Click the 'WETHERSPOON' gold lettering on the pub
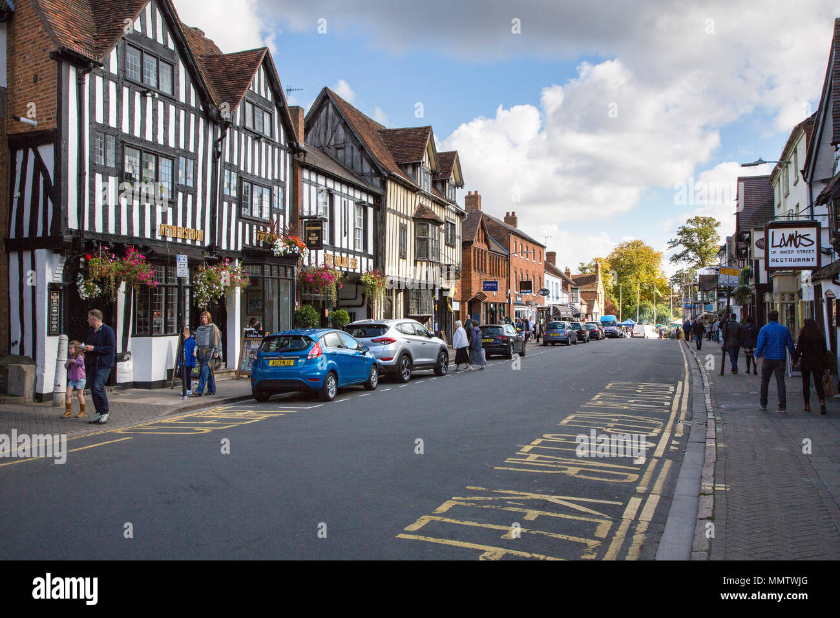This screenshot has height=618, width=840. coord(180,232)
